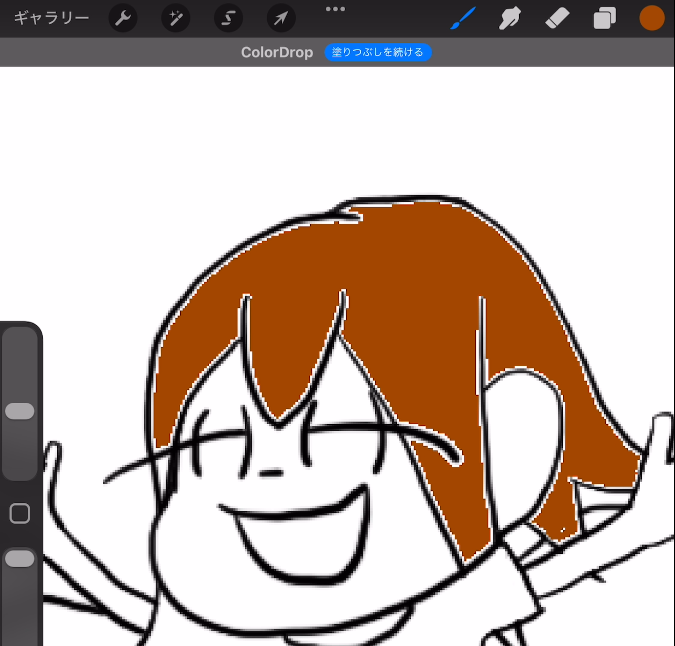
Task: Open the Layers panel
Action: 604,18
